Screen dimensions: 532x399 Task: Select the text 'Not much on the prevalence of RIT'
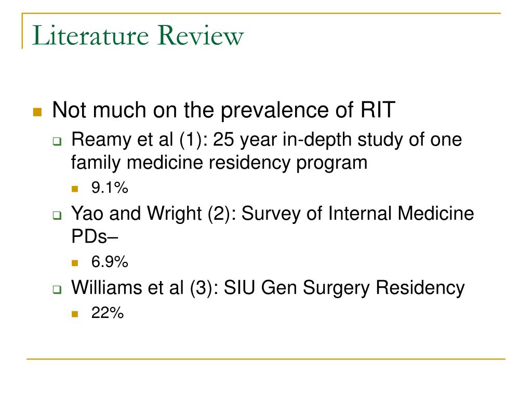[x=223, y=111]
